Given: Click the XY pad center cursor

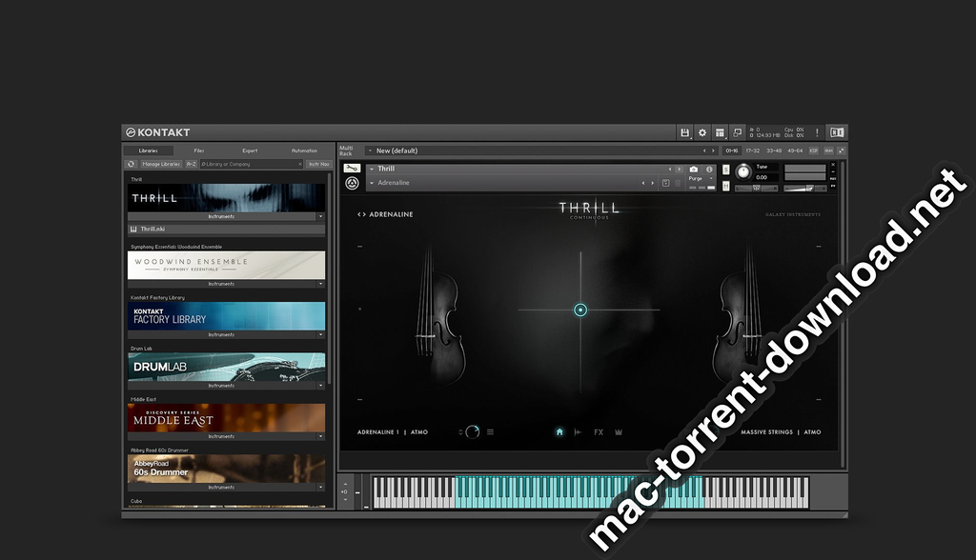Looking at the screenshot, I should [x=580, y=310].
